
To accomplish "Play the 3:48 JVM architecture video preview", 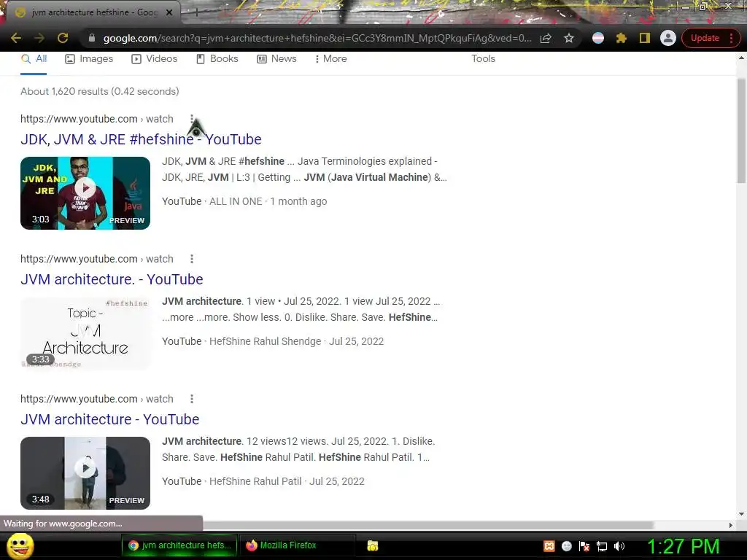I will (x=85, y=472).
